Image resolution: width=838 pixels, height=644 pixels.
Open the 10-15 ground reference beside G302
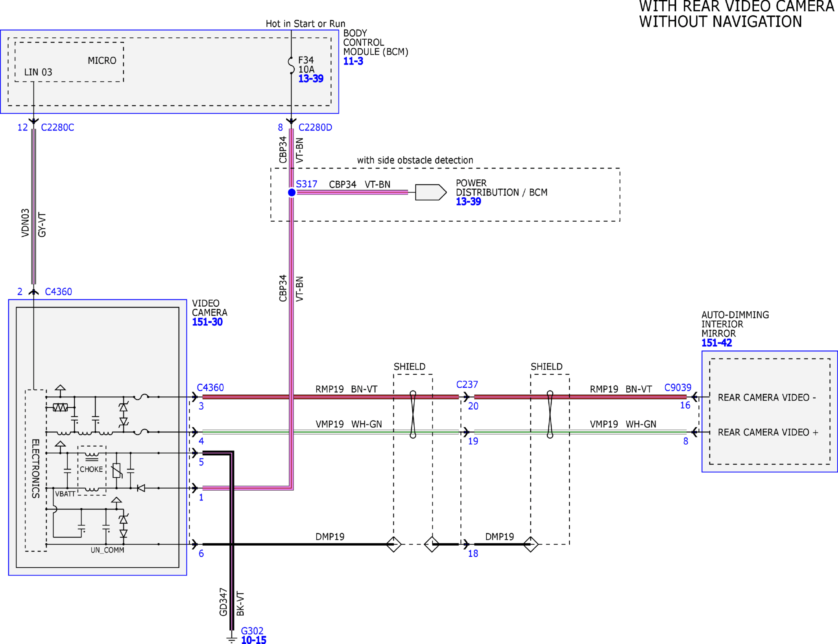click(254, 640)
